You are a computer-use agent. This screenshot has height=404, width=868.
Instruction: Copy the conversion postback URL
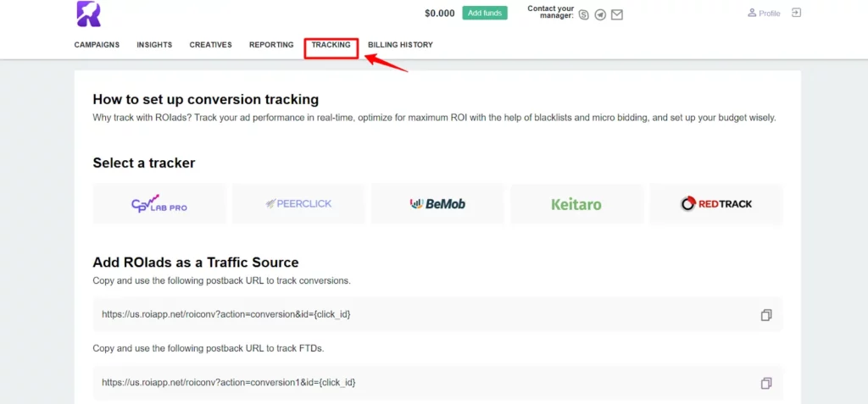pyautogui.click(x=766, y=315)
